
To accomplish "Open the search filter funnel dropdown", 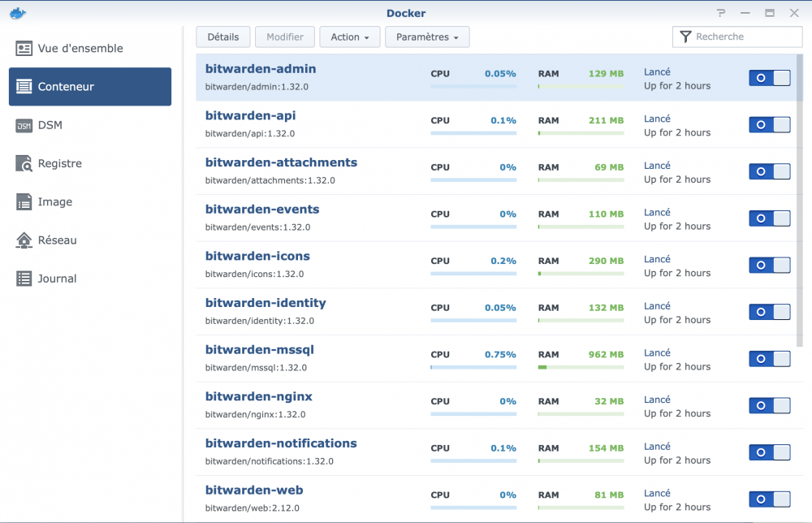I will 686,37.
